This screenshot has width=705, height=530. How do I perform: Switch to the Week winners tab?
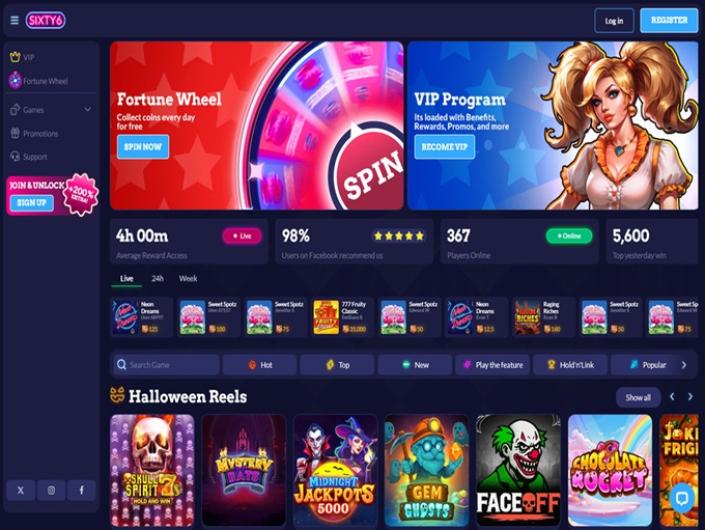[x=188, y=279]
